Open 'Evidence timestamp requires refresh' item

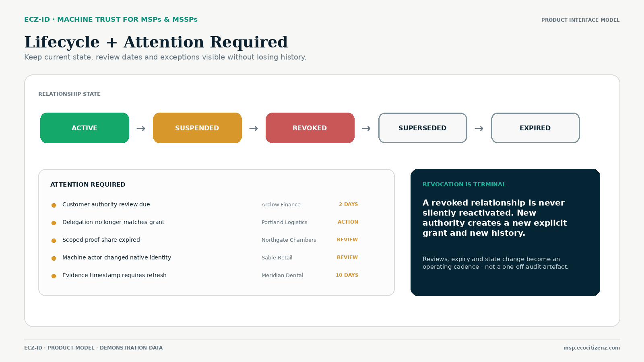114,275
